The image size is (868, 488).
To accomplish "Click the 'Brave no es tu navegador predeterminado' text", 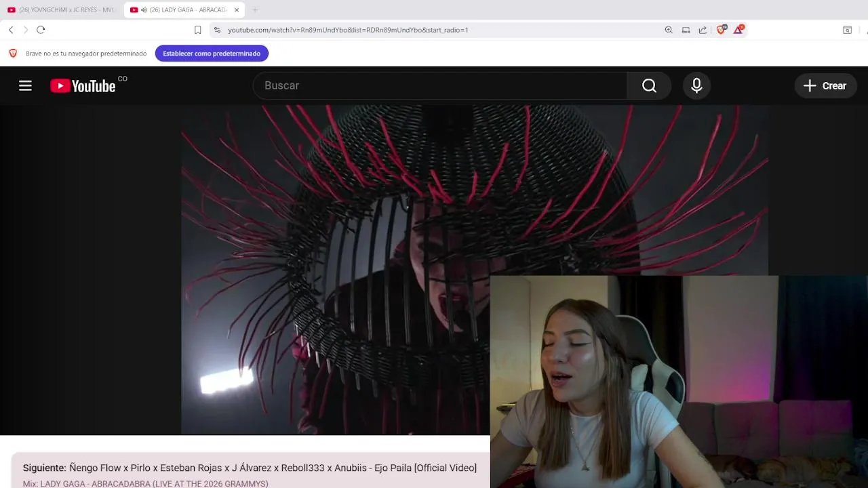I will pos(86,54).
